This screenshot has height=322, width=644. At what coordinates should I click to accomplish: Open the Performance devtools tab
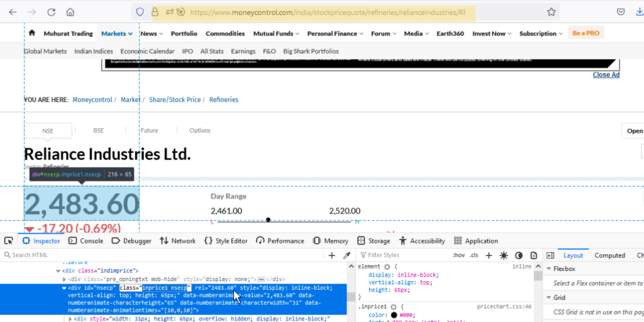click(x=280, y=241)
